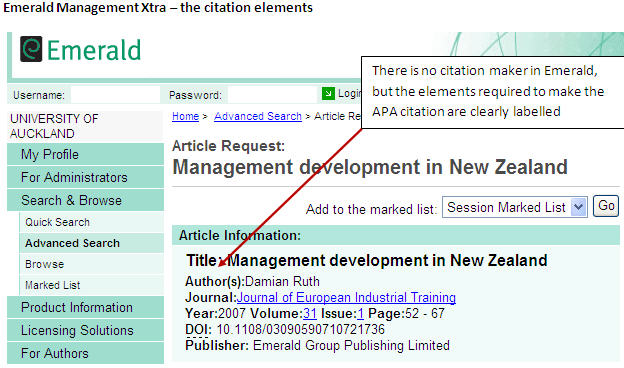
Task: Select Browse in sidebar
Action: [92, 264]
